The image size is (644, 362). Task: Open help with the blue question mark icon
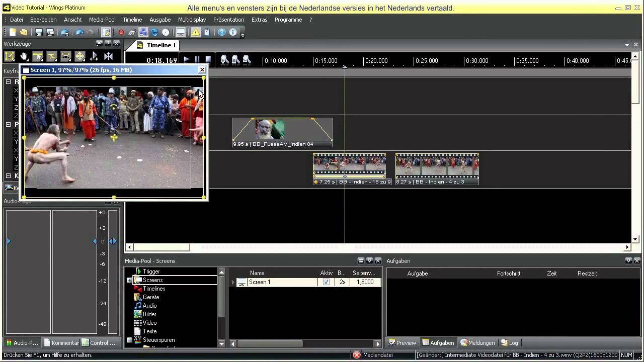click(x=221, y=32)
